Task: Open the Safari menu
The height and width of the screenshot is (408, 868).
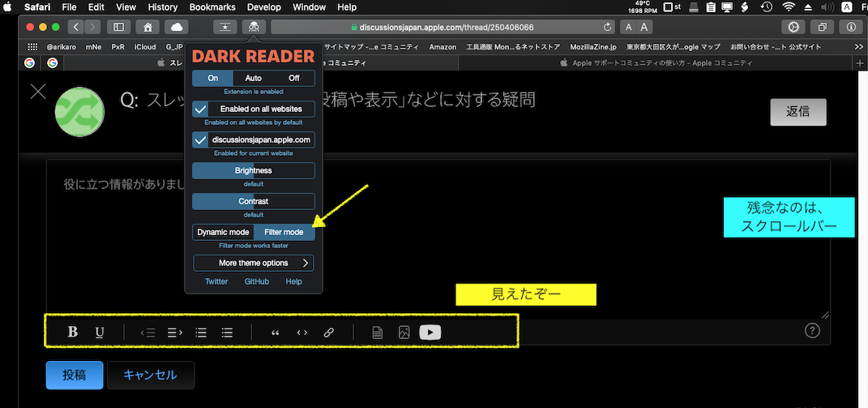Action: 37,7
